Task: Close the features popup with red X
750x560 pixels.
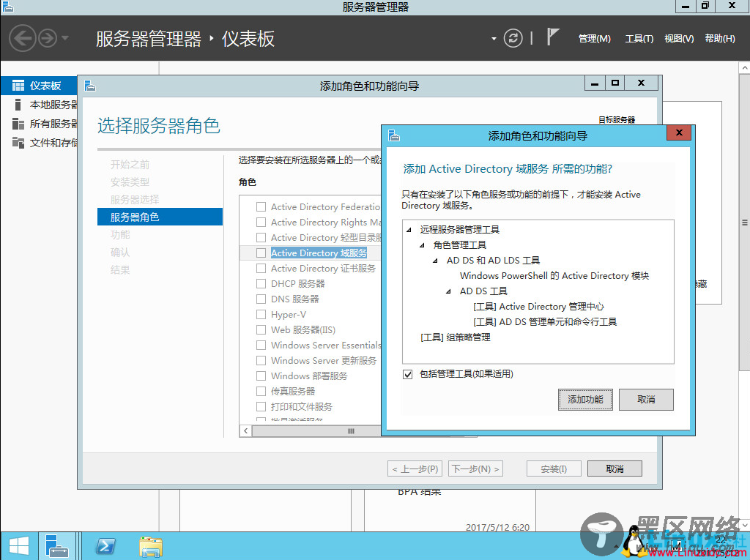Action: [x=679, y=132]
